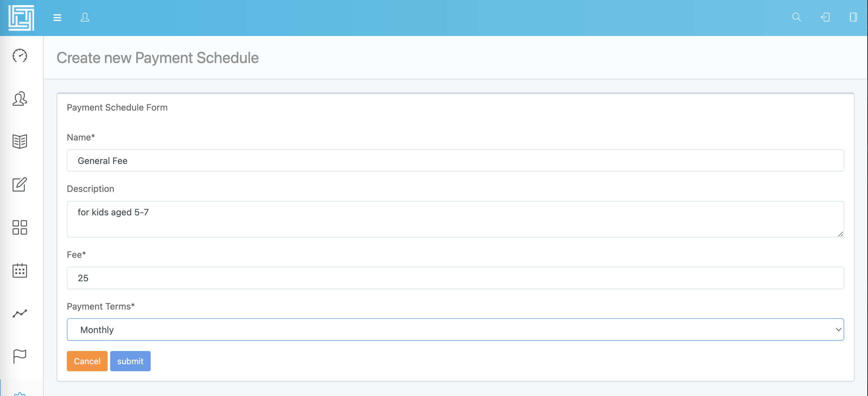The image size is (868, 396).
Task: Click the Name field containing General Fee
Action: click(455, 160)
